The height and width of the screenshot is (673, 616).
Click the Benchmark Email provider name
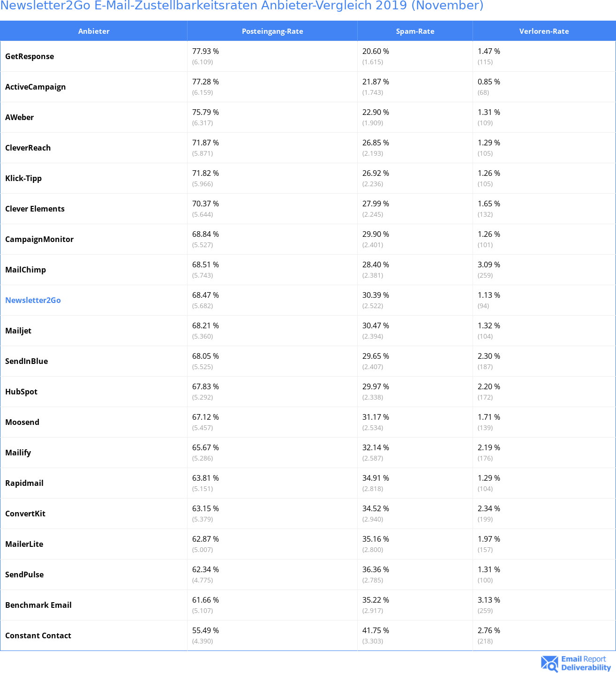click(x=38, y=605)
